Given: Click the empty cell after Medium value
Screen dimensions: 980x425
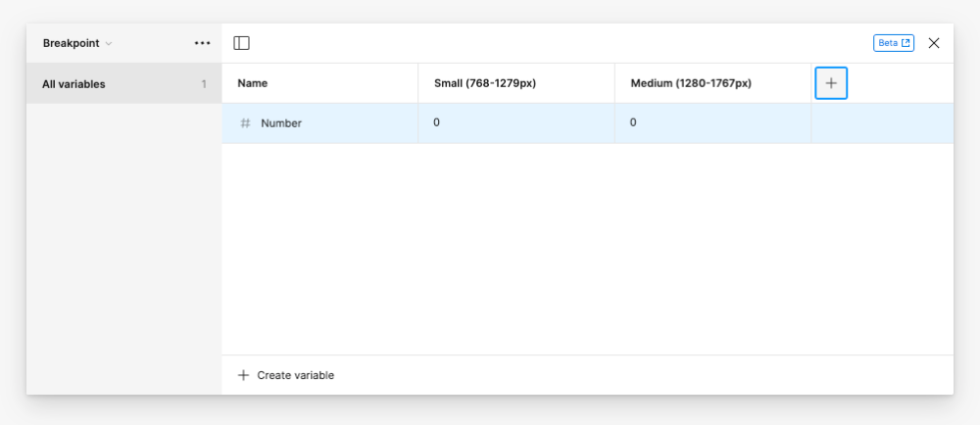Looking at the screenshot, I should (883, 123).
